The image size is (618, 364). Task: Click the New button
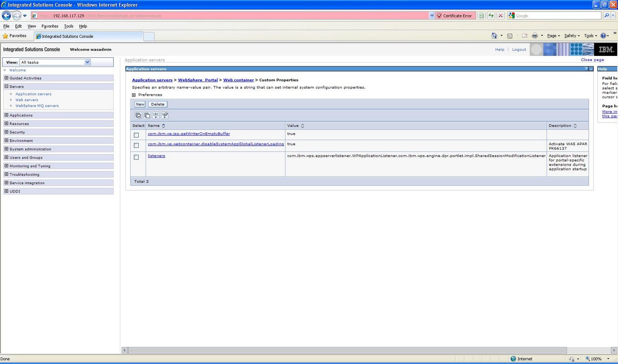(140, 104)
